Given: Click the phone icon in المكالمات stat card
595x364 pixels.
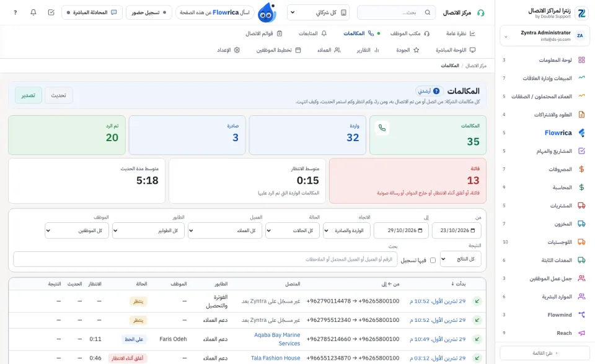Looking at the screenshot, I should pos(382,128).
